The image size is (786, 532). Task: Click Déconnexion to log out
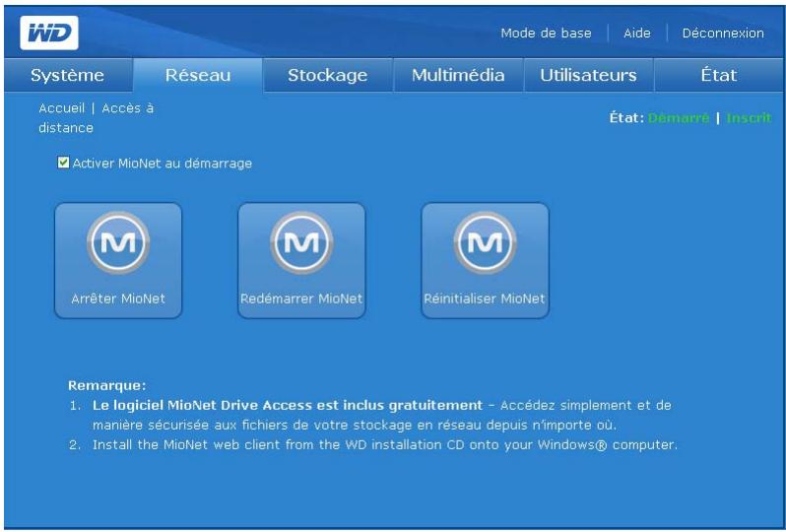[723, 33]
